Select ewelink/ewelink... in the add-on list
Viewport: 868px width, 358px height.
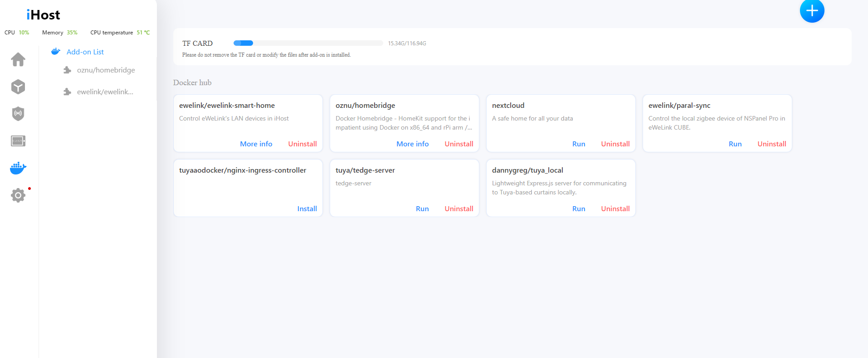105,92
